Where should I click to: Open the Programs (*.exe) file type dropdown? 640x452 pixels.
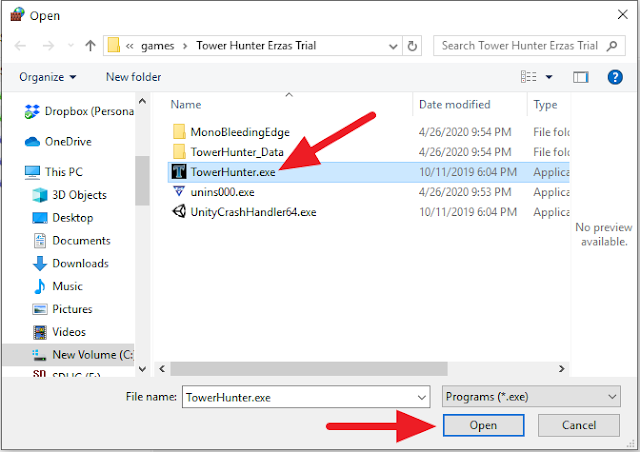pos(531,396)
